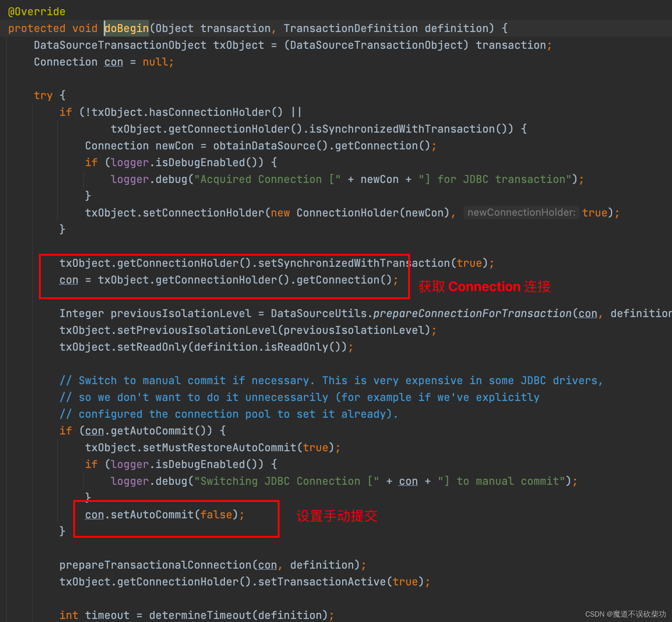
Task: Click the newCon variable declaration name
Action: click(174, 146)
